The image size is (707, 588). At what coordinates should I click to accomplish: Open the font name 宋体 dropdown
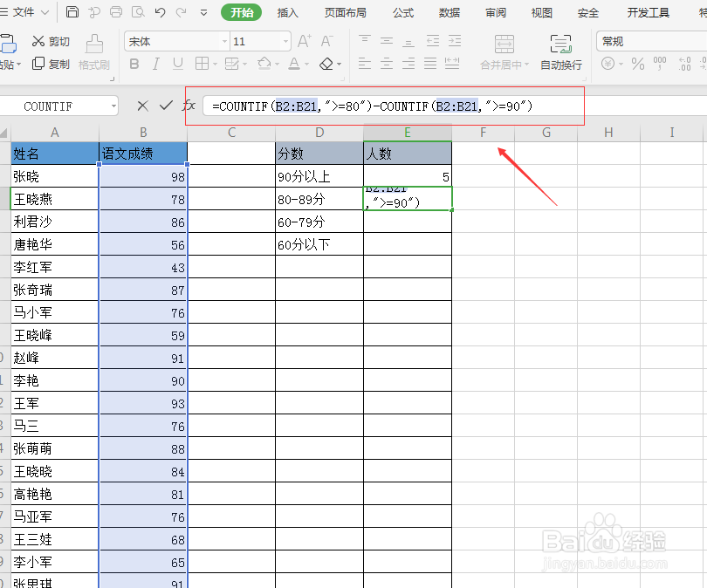point(224,42)
